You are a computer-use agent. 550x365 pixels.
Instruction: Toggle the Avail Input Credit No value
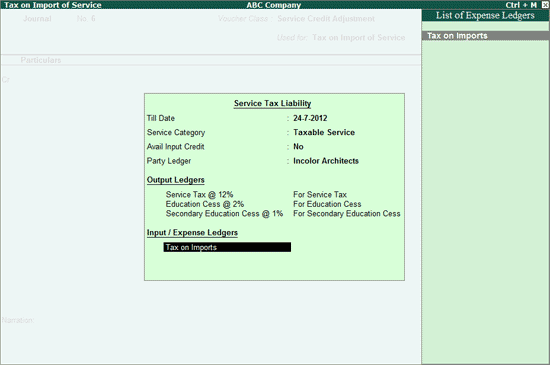[298, 147]
